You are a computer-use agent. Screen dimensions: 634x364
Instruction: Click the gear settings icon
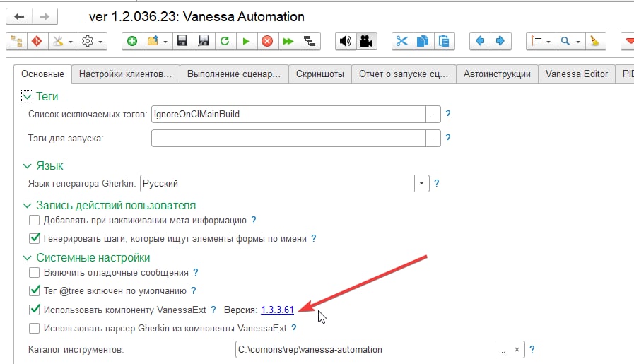pos(88,41)
